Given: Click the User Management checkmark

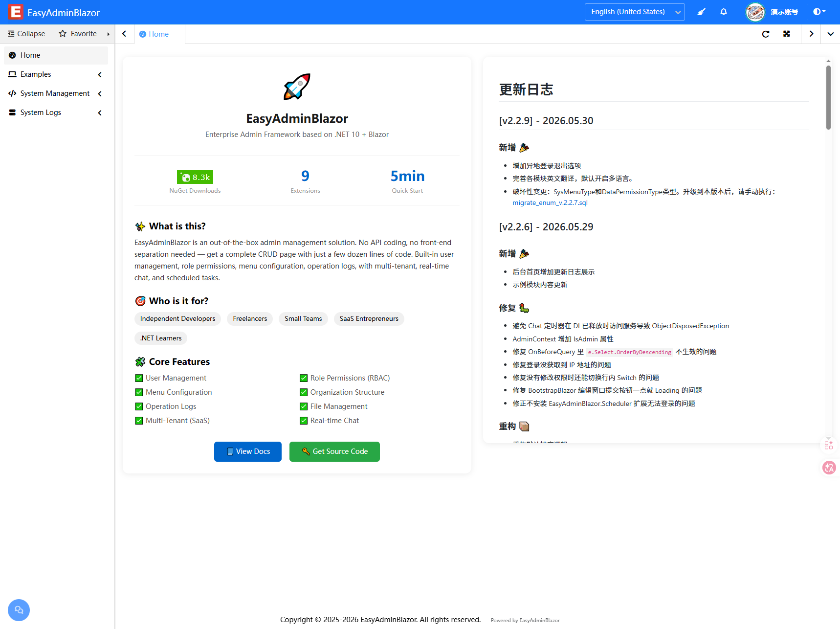Looking at the screenshot, I should pos(139,378).
